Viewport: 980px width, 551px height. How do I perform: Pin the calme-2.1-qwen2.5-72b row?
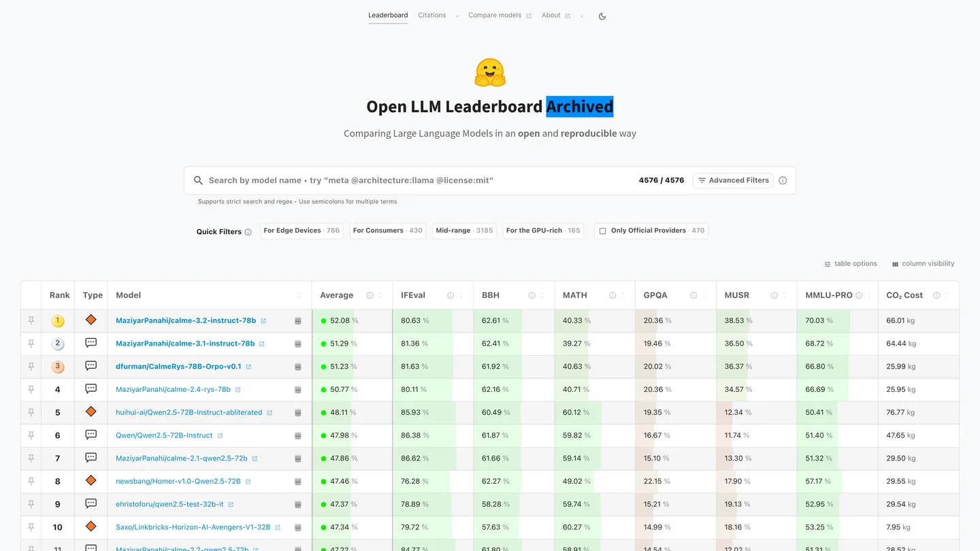pyautogui.click(x=31, y=458)
